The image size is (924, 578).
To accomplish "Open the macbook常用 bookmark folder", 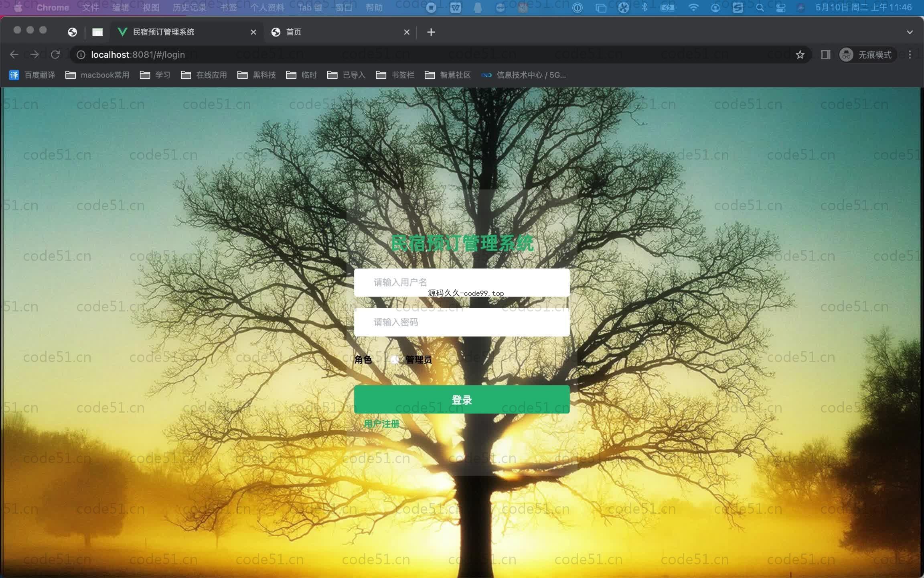I will point(97,75).
